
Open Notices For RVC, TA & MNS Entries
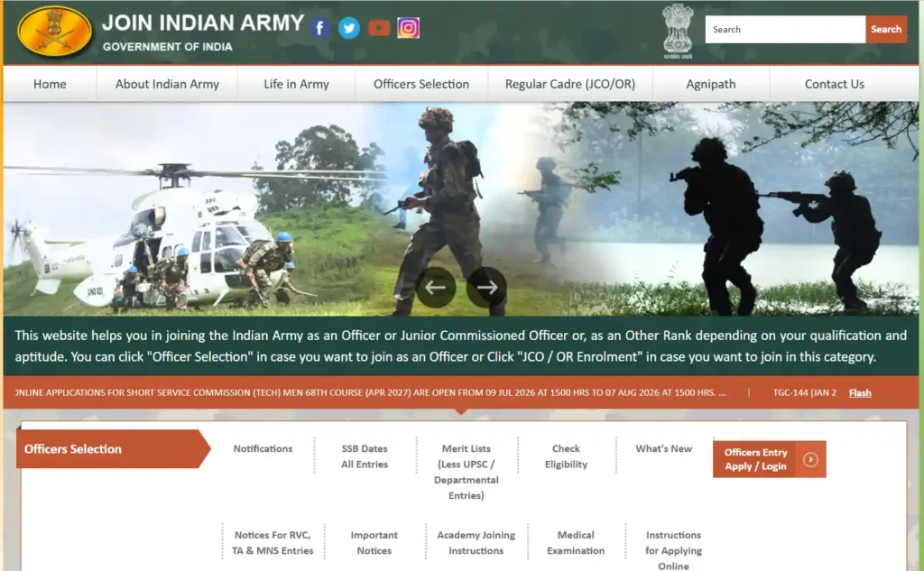[x=273, y=543]
